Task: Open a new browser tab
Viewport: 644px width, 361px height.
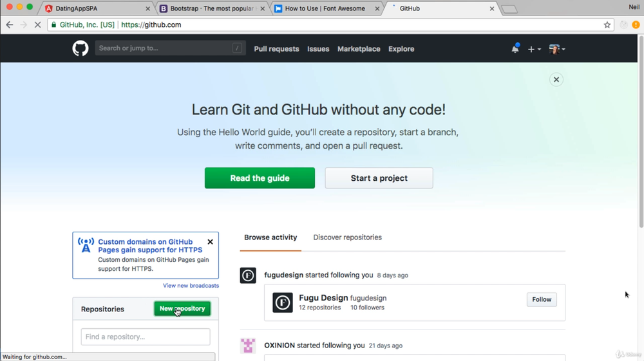Action: tap(509, 9)
